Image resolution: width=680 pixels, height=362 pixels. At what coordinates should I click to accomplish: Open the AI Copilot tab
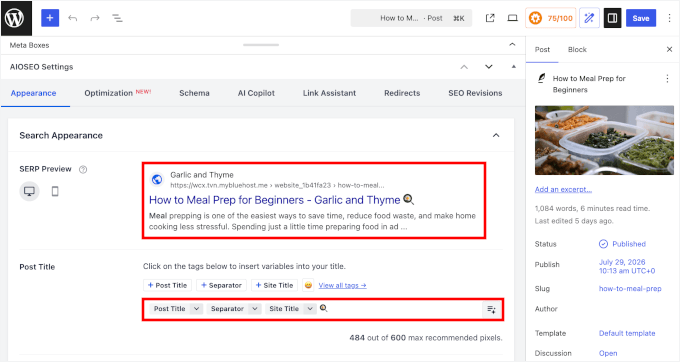(x=256, y=93)
